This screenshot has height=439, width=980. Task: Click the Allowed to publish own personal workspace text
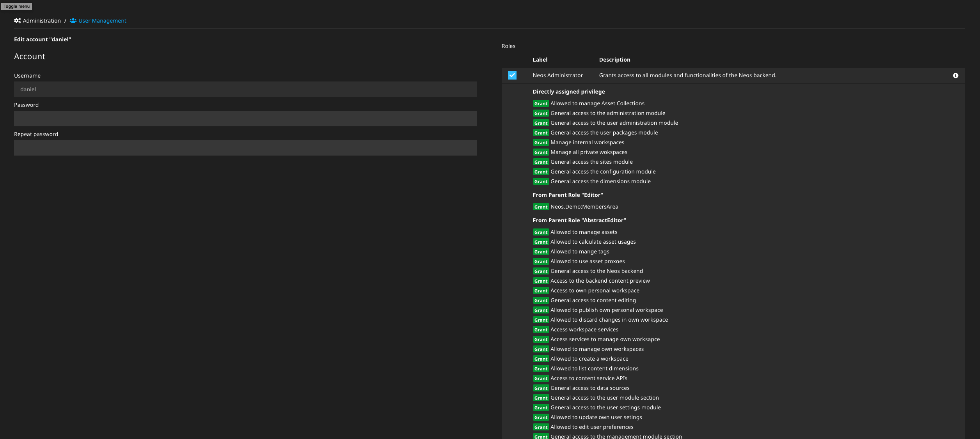pyautogui.click(x=606, y=310)
